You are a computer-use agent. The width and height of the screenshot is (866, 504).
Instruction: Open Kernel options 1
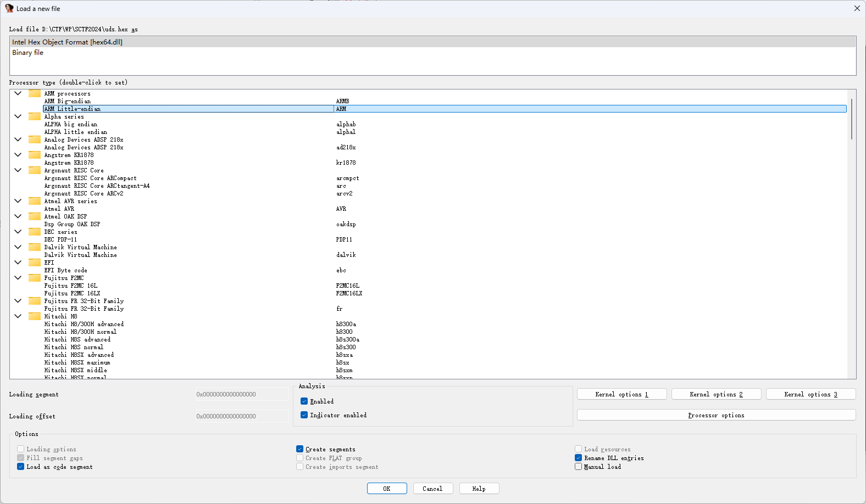[x=622, y=394]
